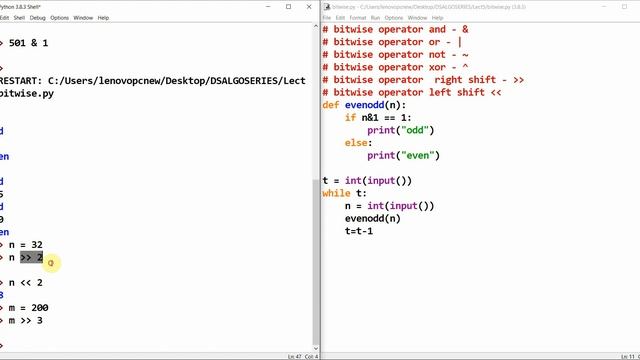Open the Debug menu in Python Shell window

(38, 18)
